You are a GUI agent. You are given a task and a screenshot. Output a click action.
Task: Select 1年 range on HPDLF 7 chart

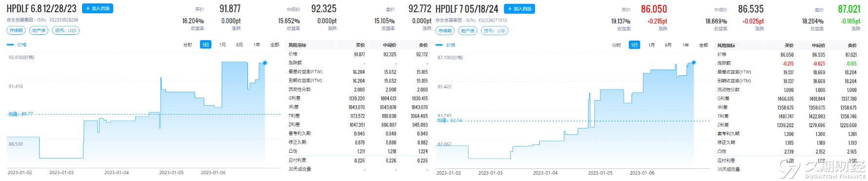tap(686, 45)
